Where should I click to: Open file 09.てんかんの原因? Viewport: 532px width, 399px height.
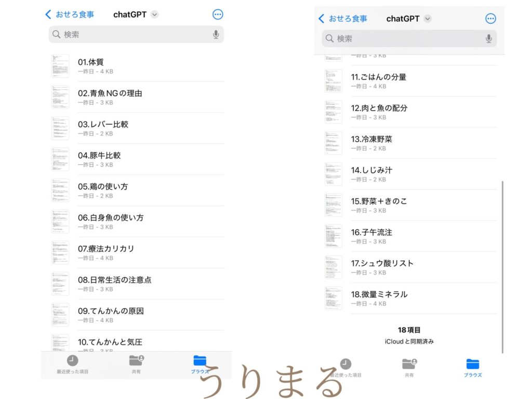coord(137,315)
